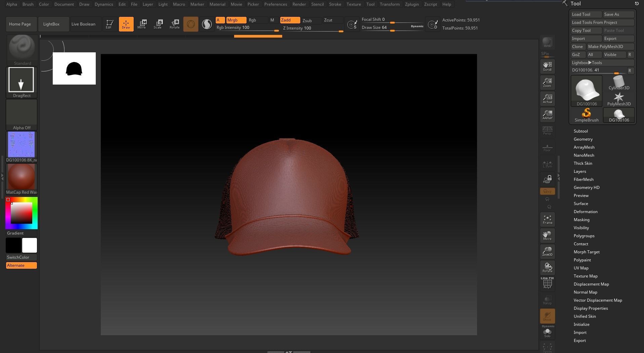Open the Render menu
The image size is (644, 353).
[x=299, y=4]
